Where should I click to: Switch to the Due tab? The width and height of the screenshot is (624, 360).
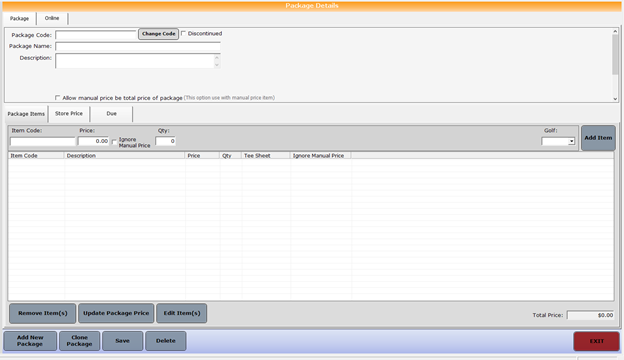click(x=111, y=114)
